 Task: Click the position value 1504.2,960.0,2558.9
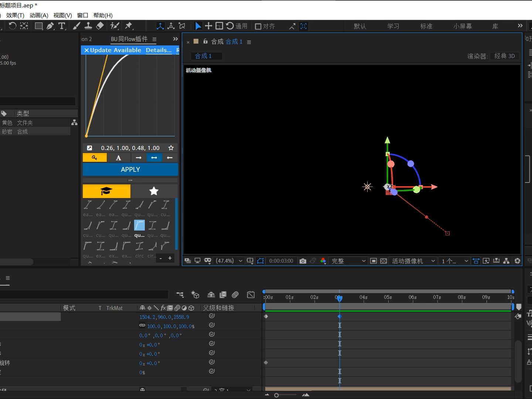pos(164,317)
